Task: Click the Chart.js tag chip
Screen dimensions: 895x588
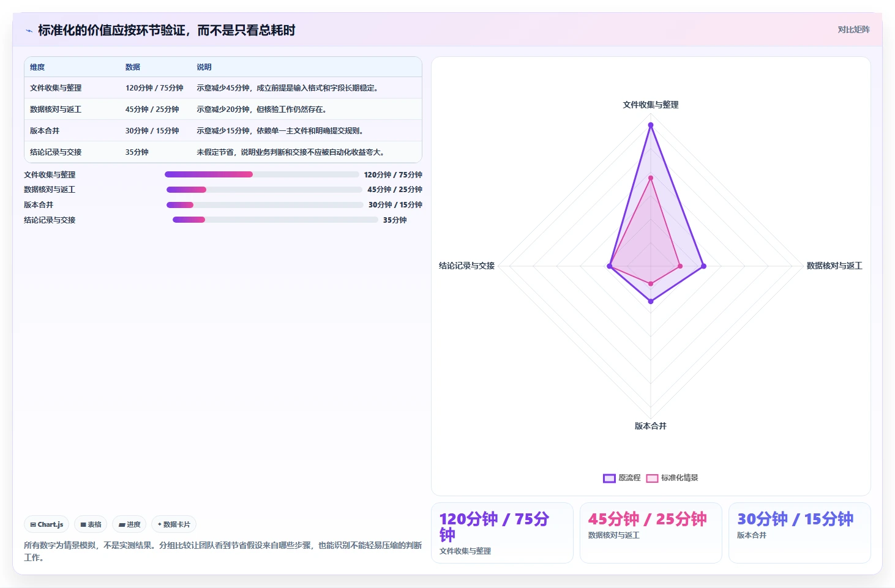Action: pos(47,524)
